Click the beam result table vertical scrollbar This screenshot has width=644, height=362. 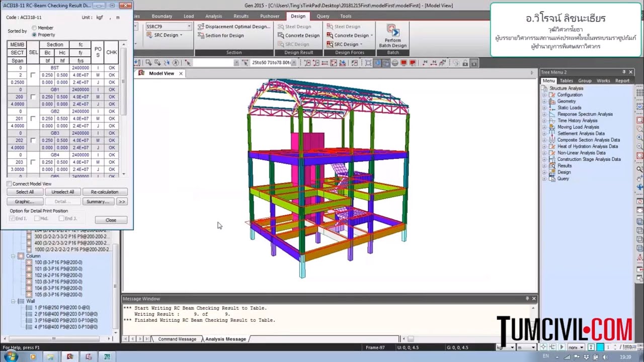(124, 108)
